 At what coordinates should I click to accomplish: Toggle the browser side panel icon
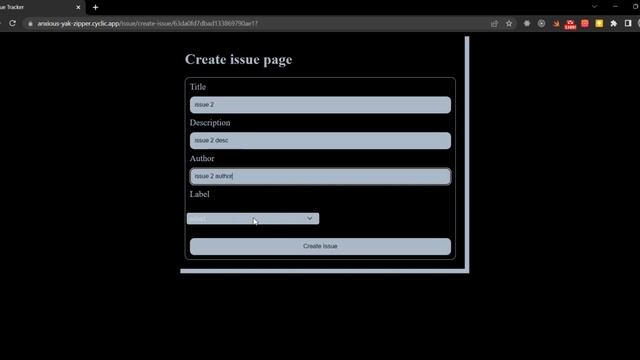(628, 24)
